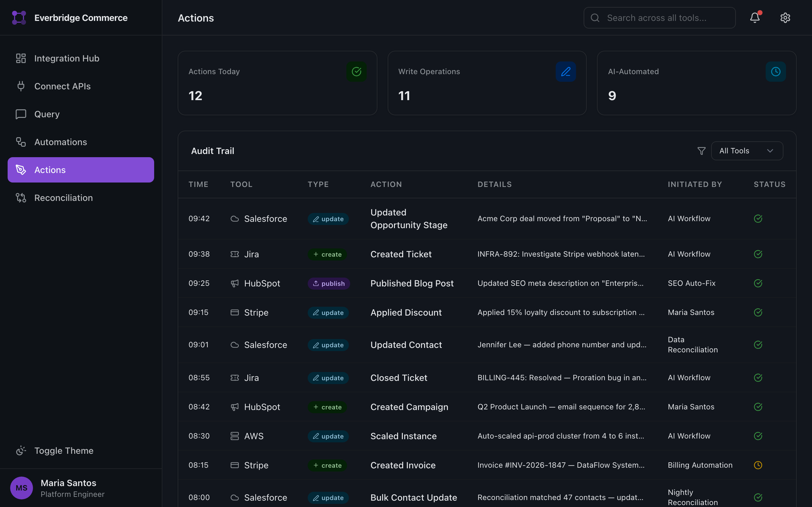Open Integration Hub from sidebar

[x=66, y=58]
